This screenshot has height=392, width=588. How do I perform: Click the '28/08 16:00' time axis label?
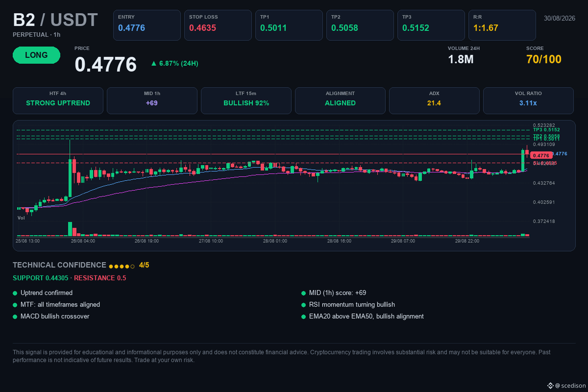pos(339,241)
